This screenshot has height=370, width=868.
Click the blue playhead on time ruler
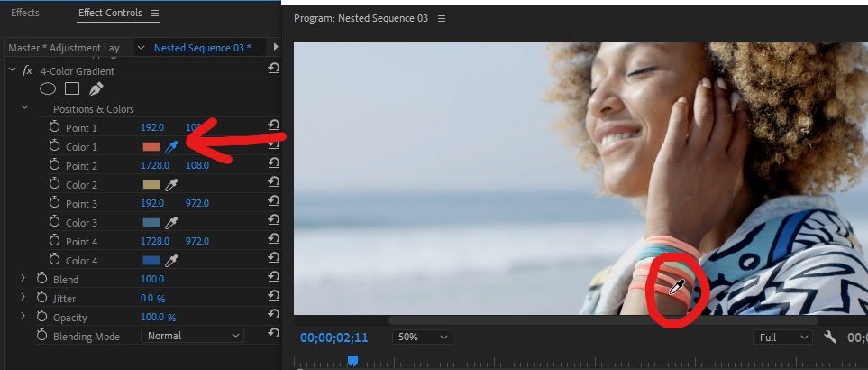[352, 361]
